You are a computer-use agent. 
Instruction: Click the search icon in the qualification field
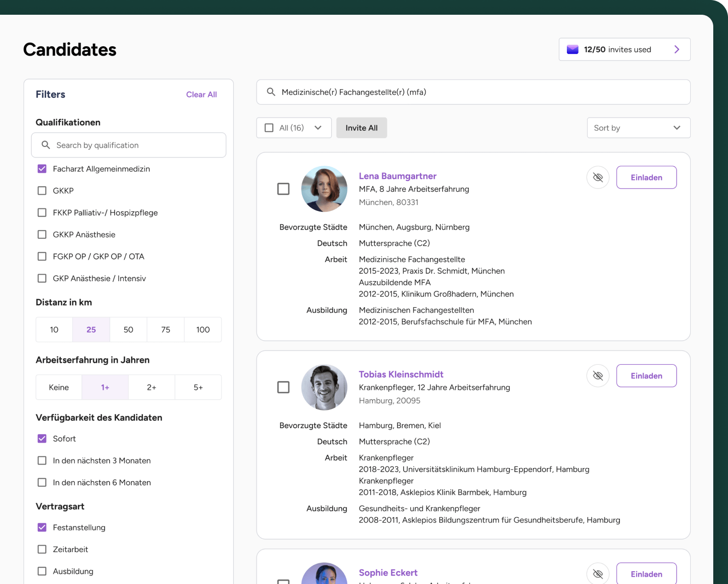coord(46,145)
